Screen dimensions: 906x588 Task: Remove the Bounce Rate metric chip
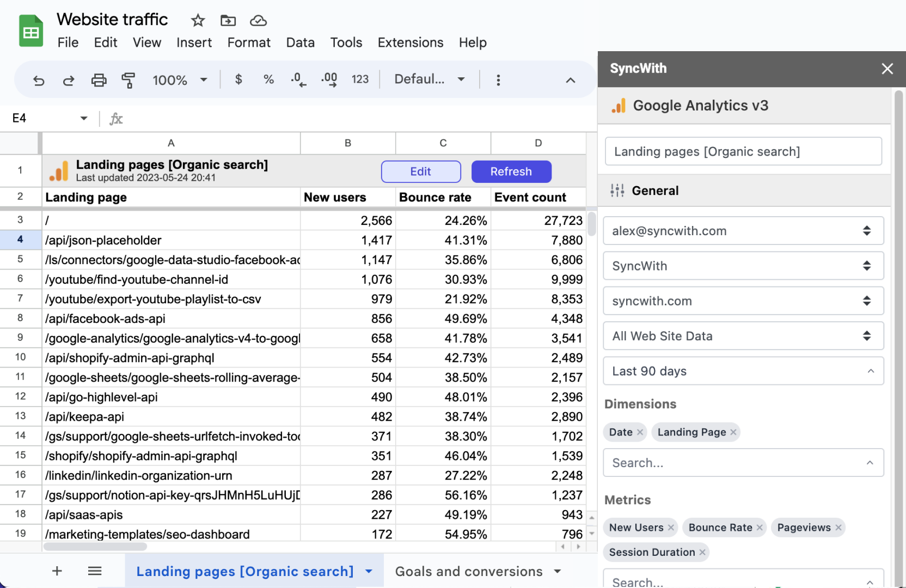coord(759,527)
